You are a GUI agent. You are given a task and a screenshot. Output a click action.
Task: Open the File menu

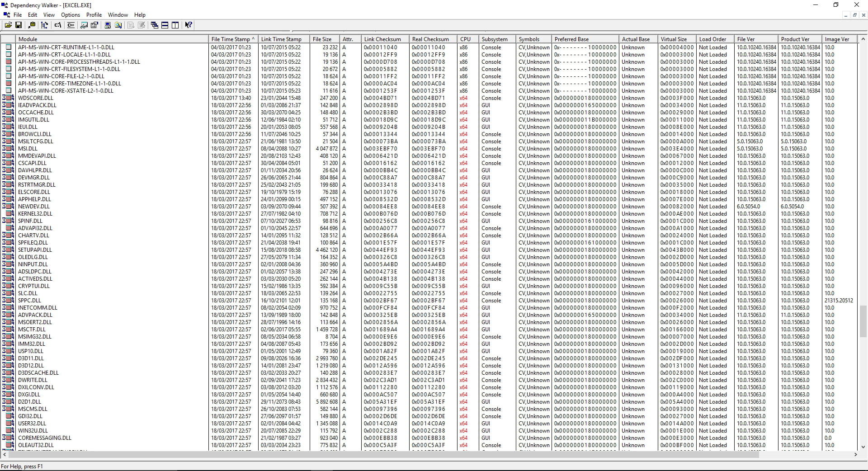[18, 15]
